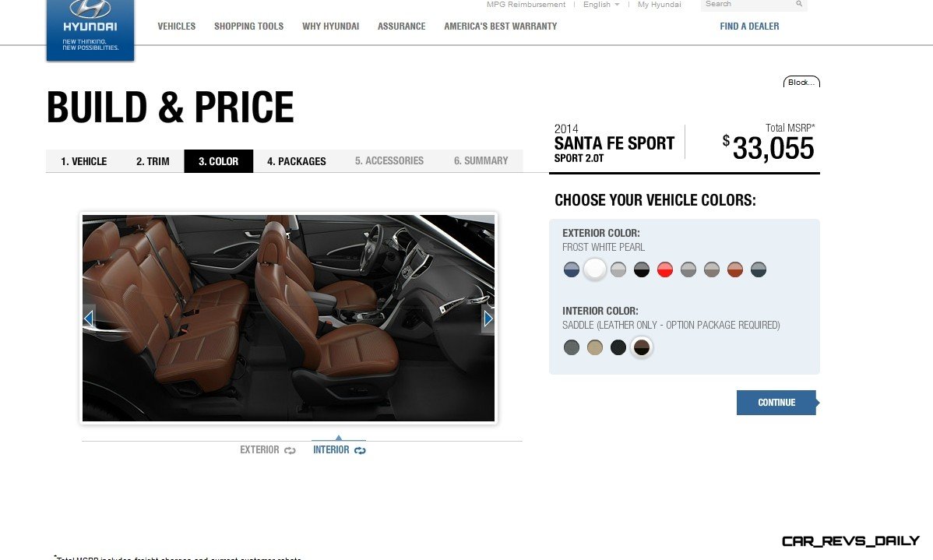The image size is (933, 560).
Task: Select the saddle brown interior swatch
Action: coord(642,347)
